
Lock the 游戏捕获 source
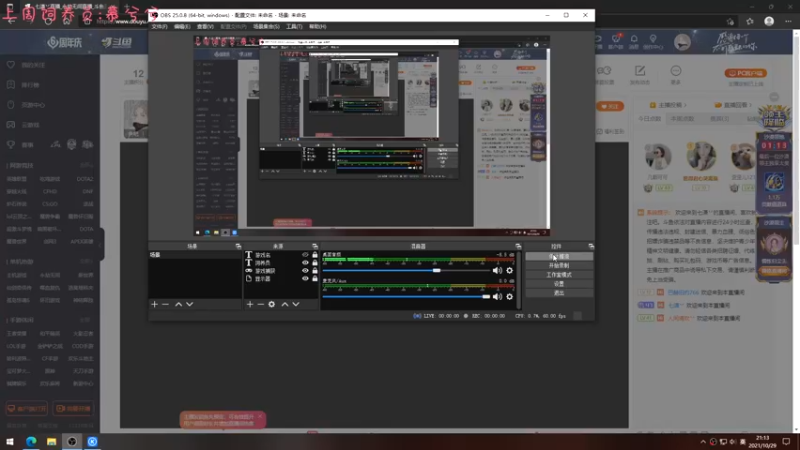point(315,270)
